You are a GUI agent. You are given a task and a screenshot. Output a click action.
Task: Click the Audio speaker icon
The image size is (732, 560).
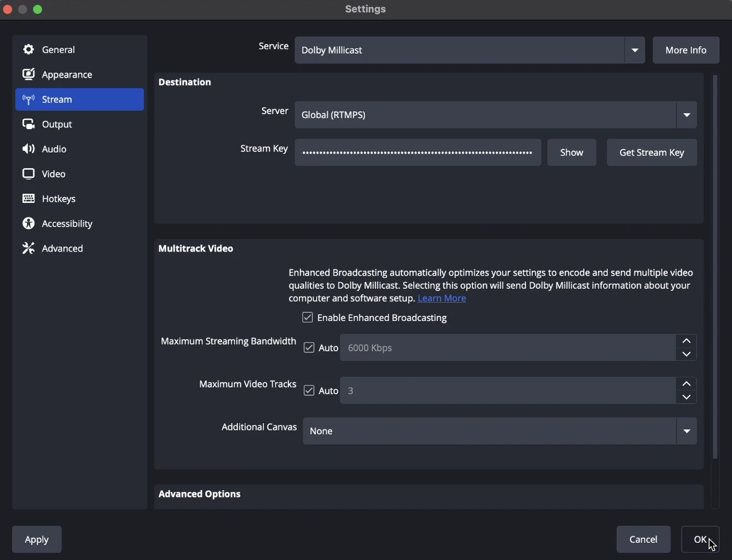coord(29,150)
